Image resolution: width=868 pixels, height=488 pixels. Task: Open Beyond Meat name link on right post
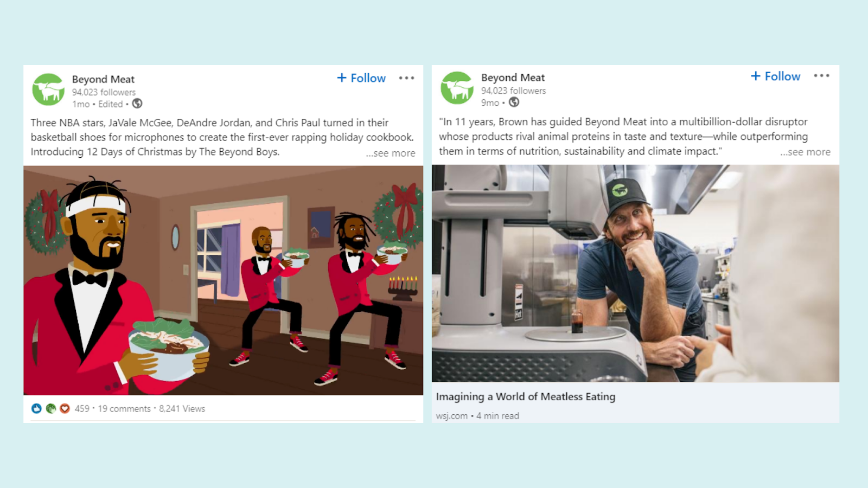[x=513, y=78]
